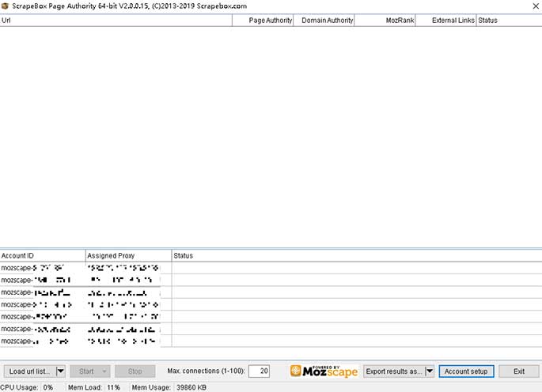Click the results Status column header
Image resolution: width=542 pixels, height=392 pixels.
pos(509,21)
